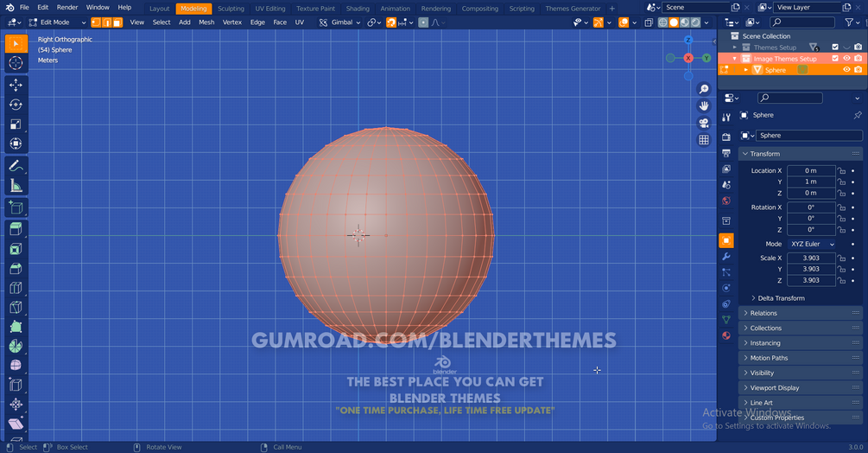Open the File menu

24,7
